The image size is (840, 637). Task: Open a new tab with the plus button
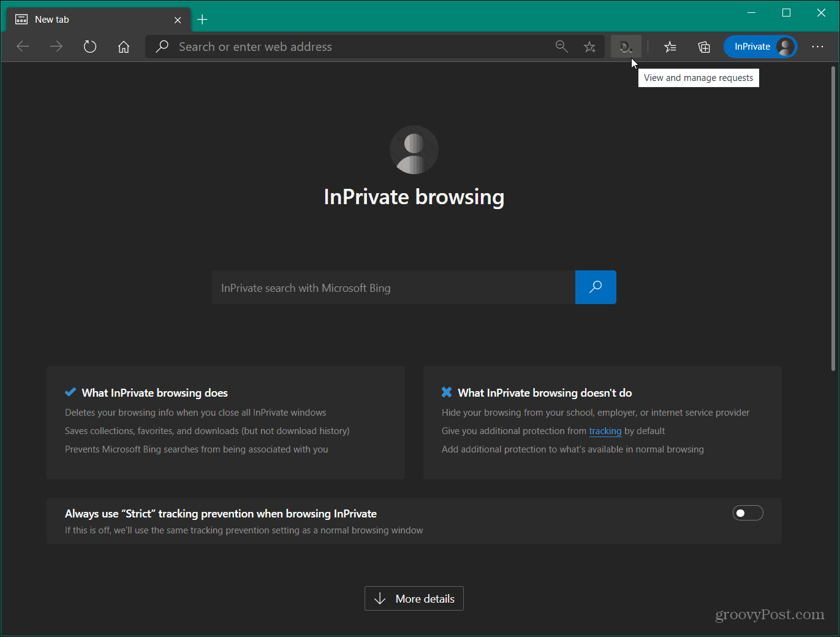(202, 19)
